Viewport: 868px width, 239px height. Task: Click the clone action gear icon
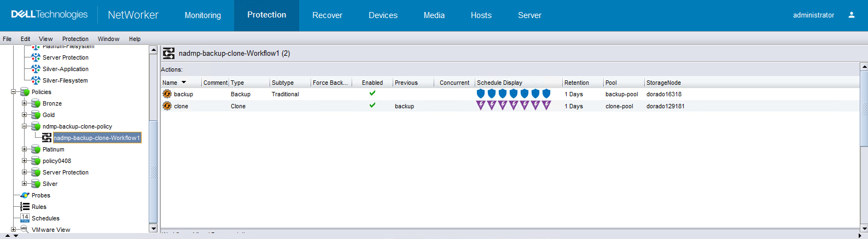[167, 106]
